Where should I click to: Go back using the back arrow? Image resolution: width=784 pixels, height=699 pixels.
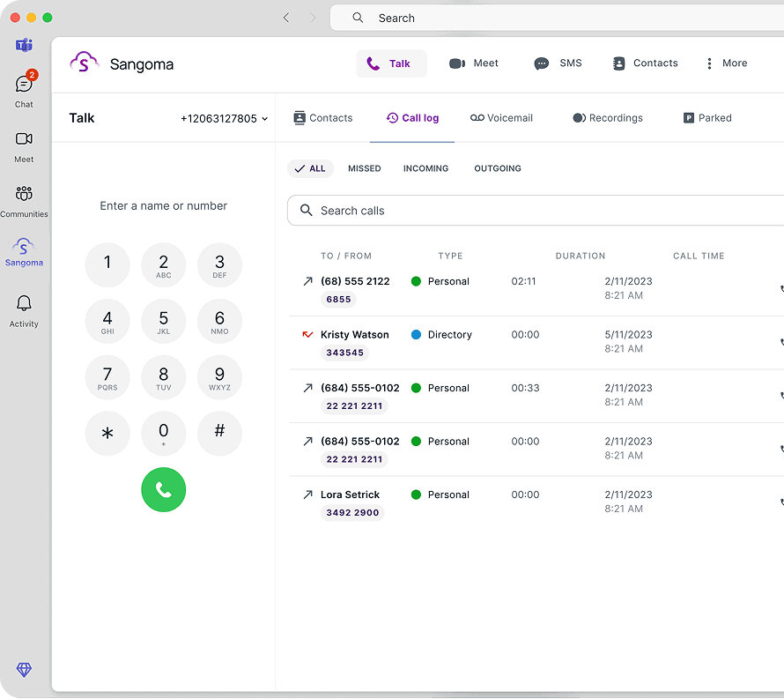point(286,18)
